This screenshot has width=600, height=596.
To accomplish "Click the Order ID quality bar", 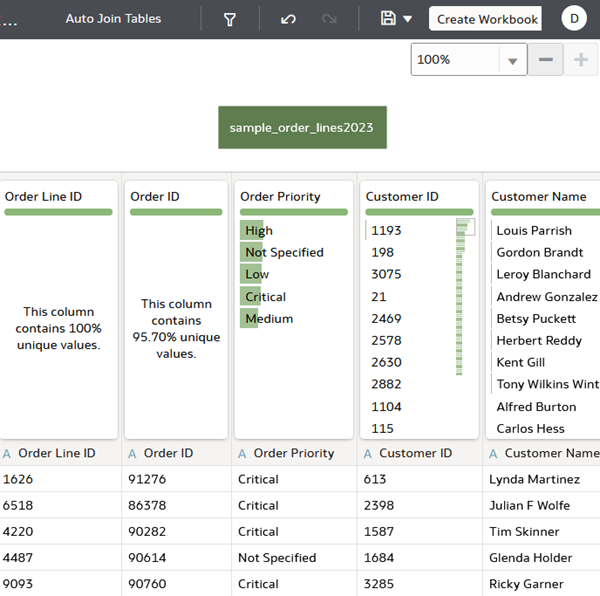I will (176, 212).
